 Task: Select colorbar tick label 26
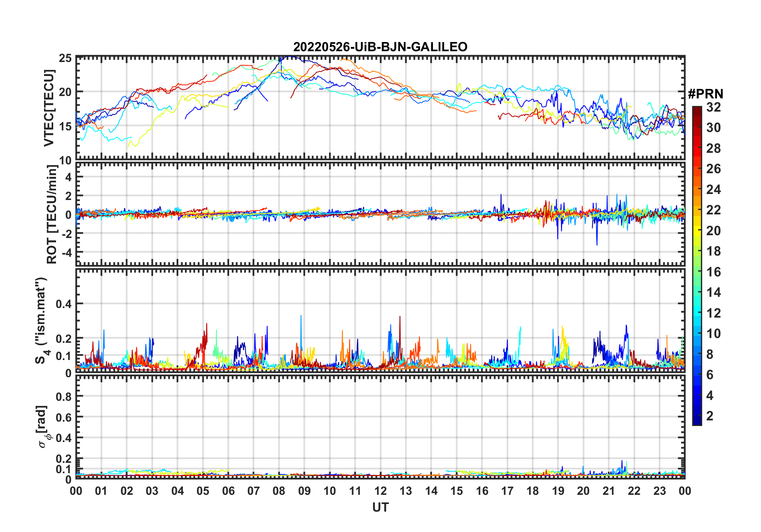click(x=713, y=169)
